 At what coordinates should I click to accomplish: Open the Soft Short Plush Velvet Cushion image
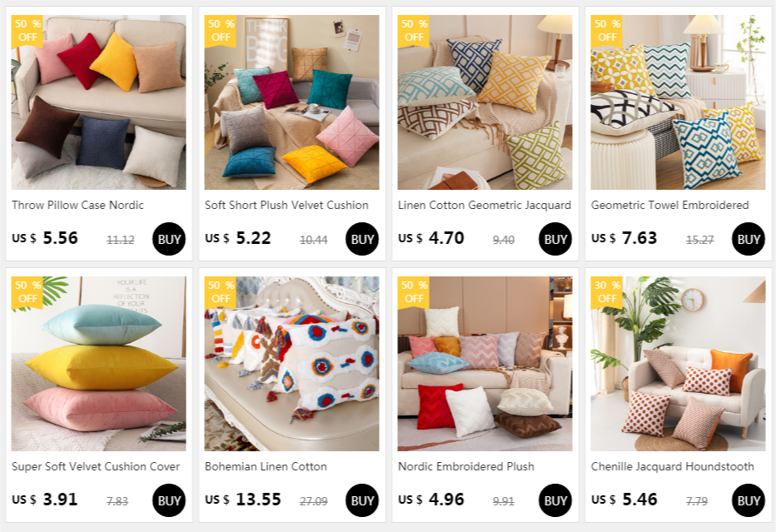[x=291, y=102]
